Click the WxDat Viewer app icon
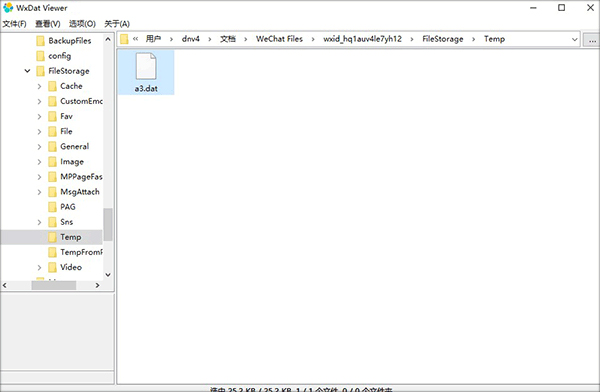Screen dimensions: 600x392 pos(8,7)
